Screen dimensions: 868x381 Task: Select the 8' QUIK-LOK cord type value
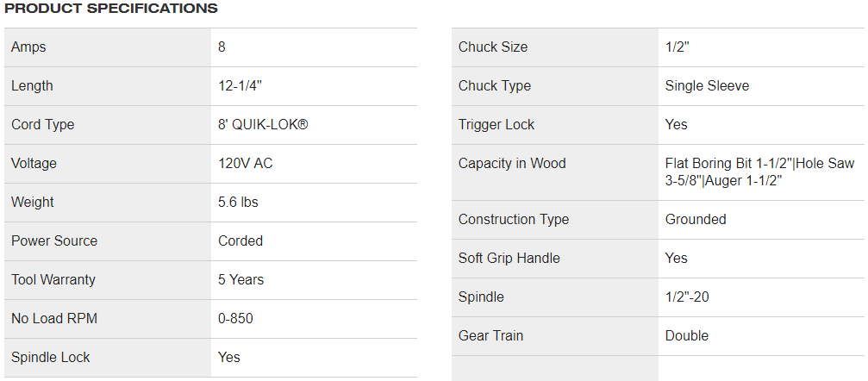click(263, 125)
